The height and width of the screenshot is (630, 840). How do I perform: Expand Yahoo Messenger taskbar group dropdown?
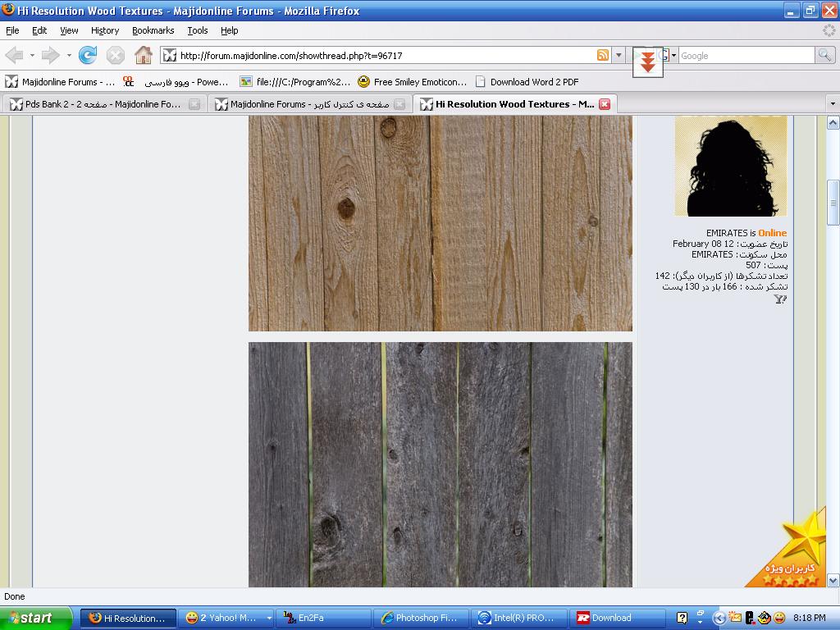(269, 618)
